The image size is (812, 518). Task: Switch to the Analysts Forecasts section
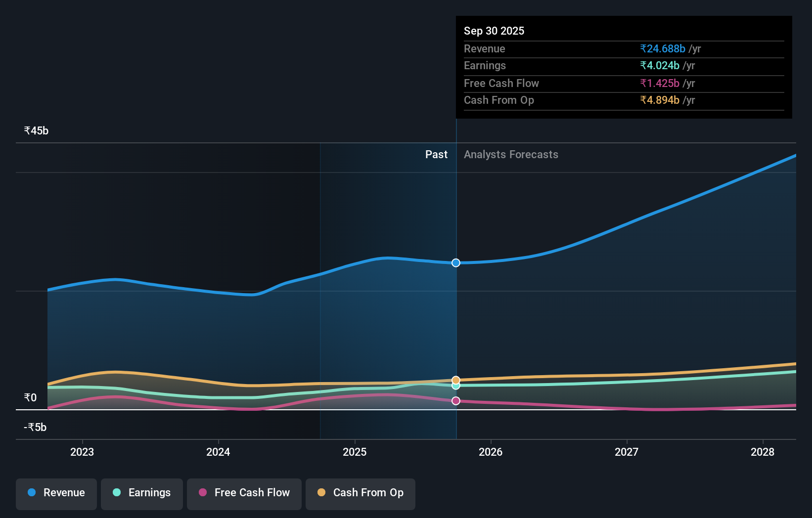[511, 154]
